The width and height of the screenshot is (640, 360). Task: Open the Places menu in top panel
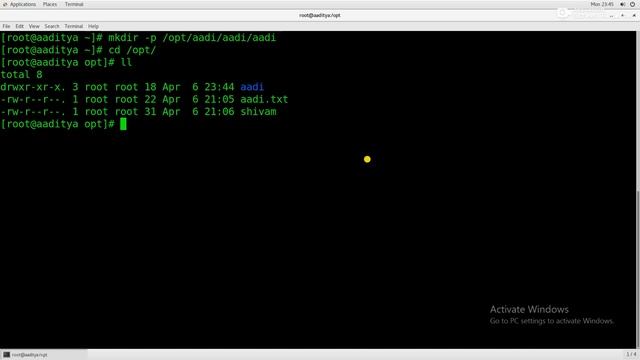pos(50,4)
